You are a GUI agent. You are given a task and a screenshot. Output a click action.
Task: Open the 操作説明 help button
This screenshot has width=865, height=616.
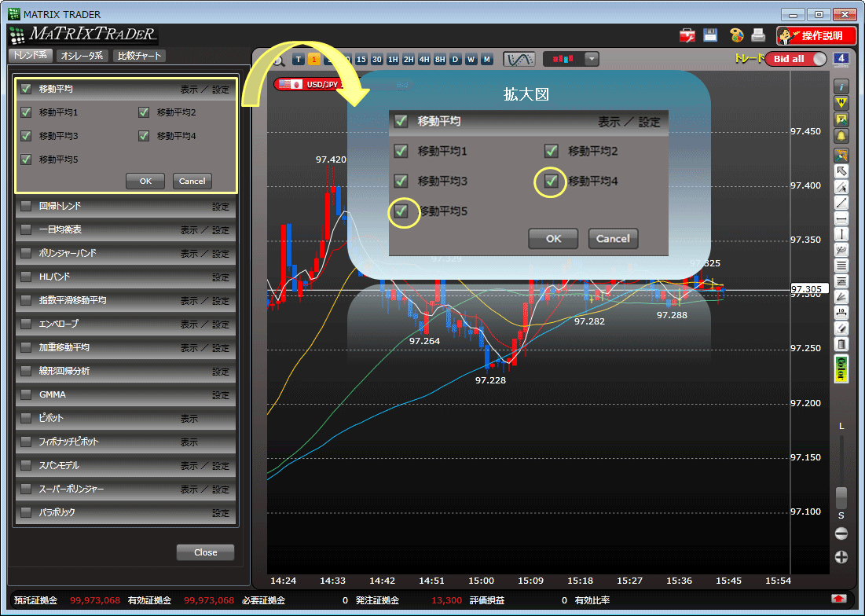(x=816, y=36)
